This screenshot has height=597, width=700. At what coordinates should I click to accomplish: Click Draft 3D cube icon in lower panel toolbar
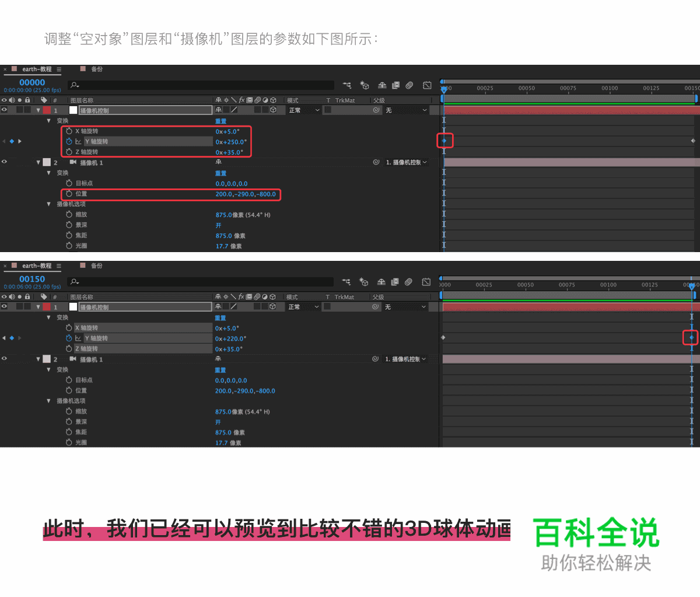click(364, 282)
